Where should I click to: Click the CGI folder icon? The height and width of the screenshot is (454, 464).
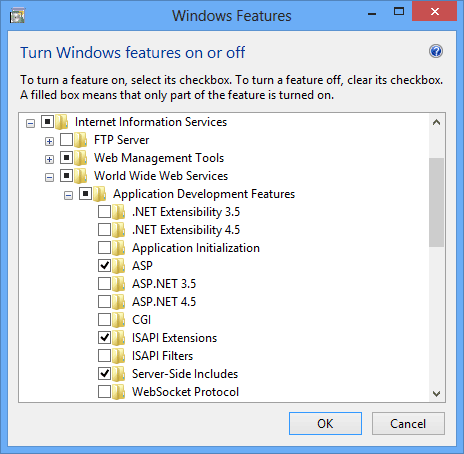tap(119, 320)
